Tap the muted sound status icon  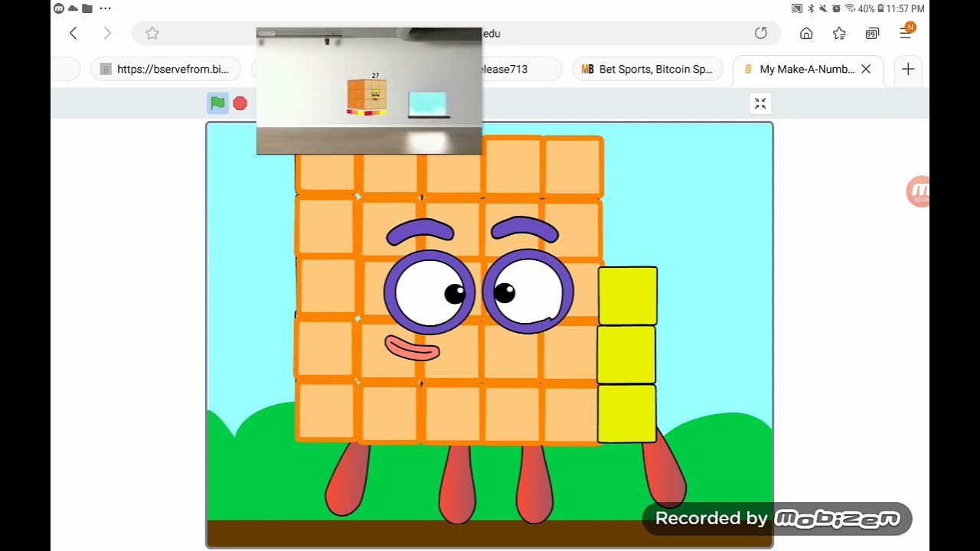(x=823, y=8)
